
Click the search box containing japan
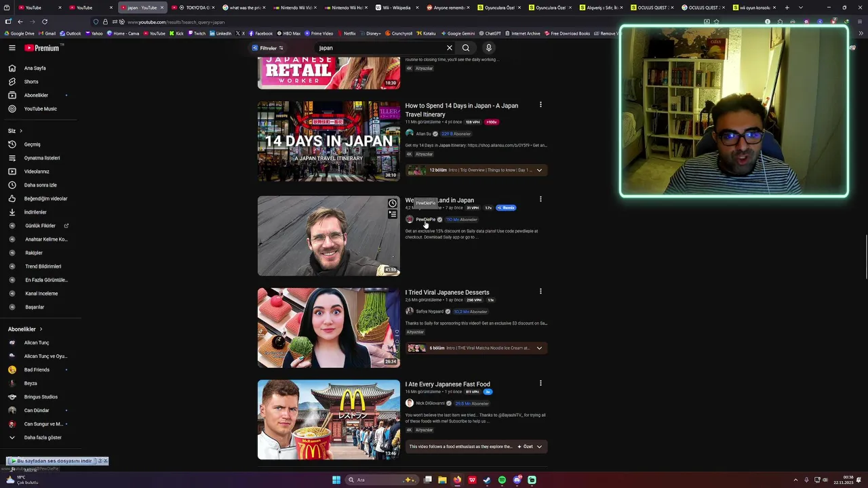(x=380, y=48)
